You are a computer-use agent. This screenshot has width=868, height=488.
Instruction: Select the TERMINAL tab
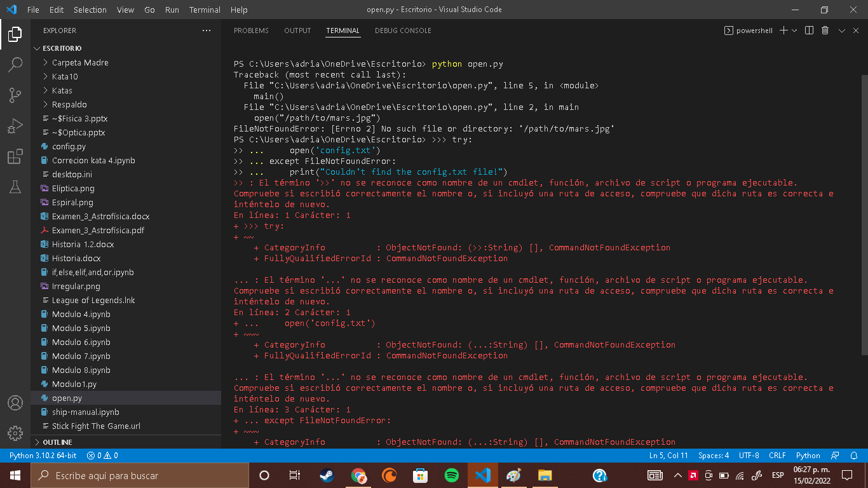pos(342,30)
